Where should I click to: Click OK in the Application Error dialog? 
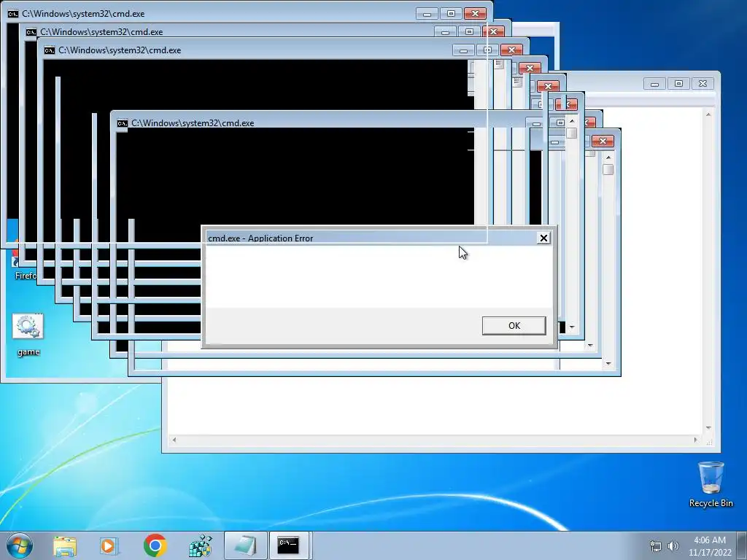(514, 326)
